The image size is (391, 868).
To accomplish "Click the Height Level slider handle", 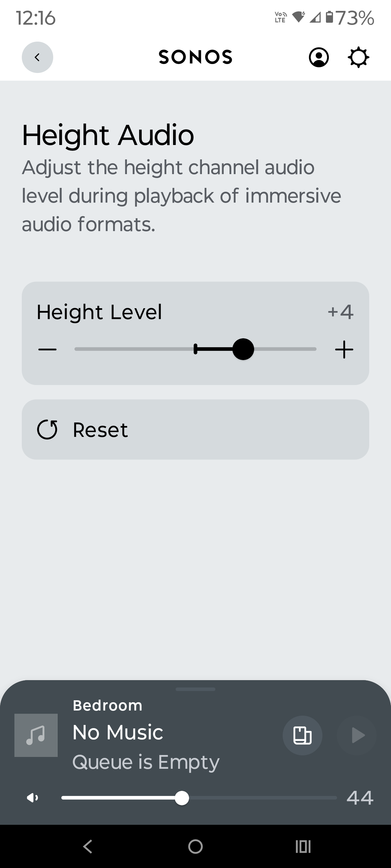I will pos(243,349).
